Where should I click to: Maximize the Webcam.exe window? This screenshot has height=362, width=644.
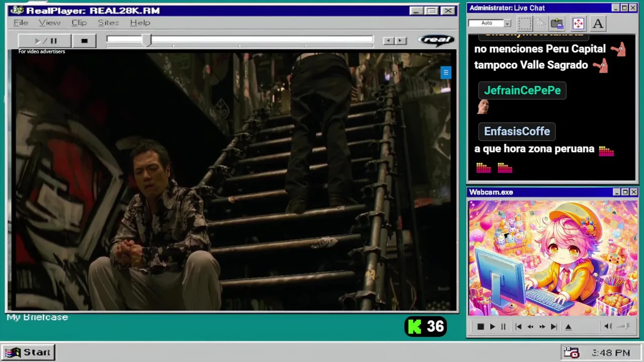pos(625,192)
